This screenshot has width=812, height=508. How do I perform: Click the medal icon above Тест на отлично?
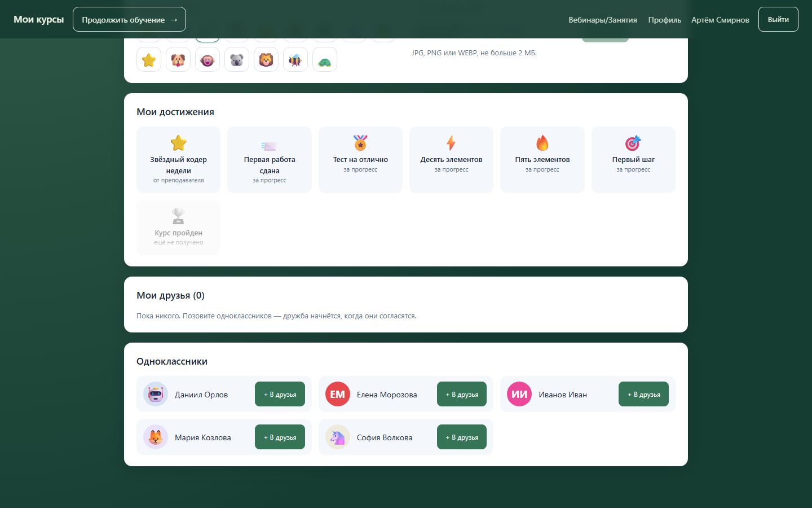click(x=360, y=143)
